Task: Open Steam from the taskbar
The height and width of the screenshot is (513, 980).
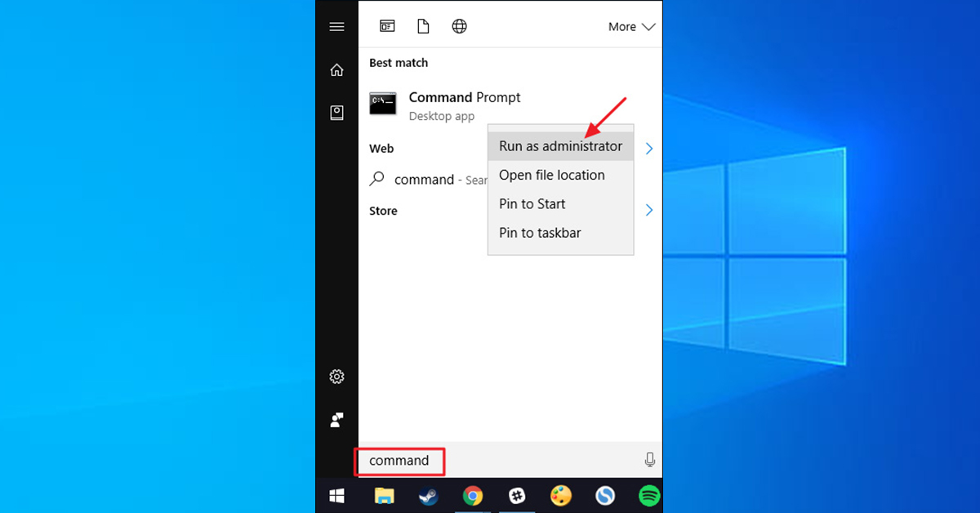Action: [x=428, y=495]
